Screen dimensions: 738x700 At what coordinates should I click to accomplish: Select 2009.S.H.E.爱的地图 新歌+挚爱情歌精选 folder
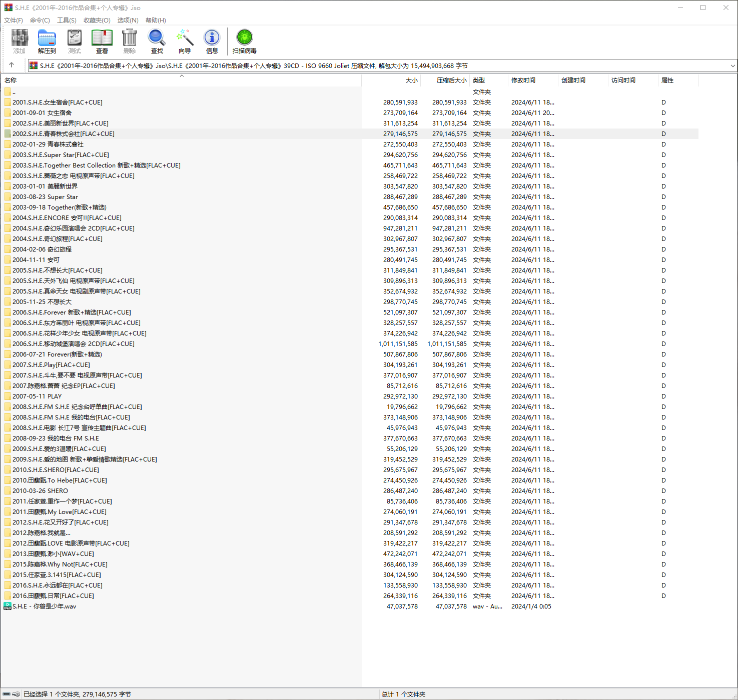click(85, 459)
